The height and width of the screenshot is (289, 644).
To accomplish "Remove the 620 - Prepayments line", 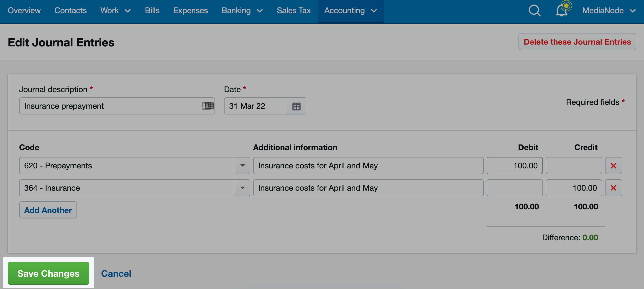I will point(613,166).
